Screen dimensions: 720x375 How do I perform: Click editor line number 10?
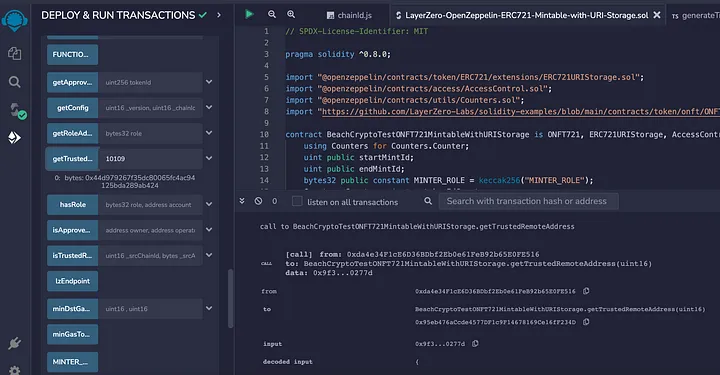(264, 134)
